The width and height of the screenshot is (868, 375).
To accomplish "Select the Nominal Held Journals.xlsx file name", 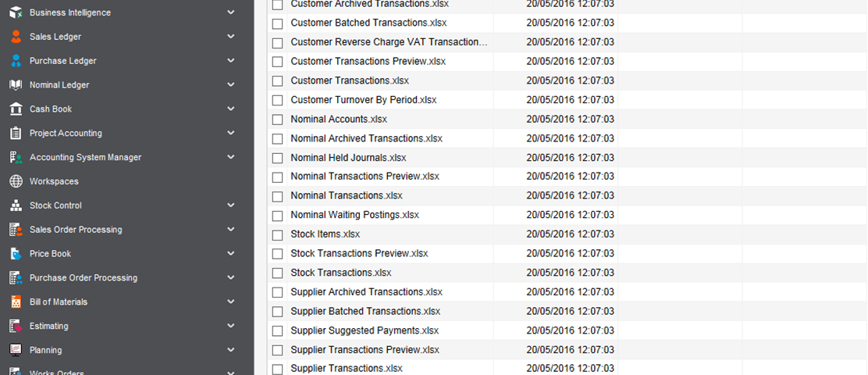I will coord(348,158).
